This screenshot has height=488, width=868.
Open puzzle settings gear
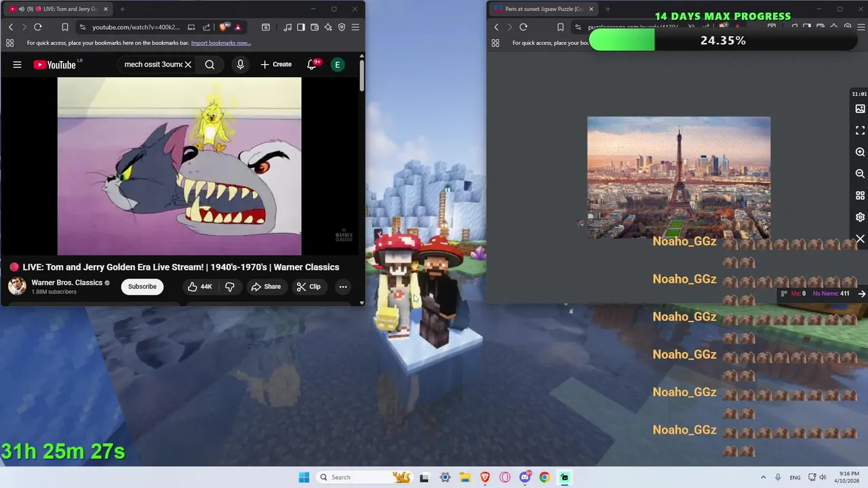click(860, 217)
